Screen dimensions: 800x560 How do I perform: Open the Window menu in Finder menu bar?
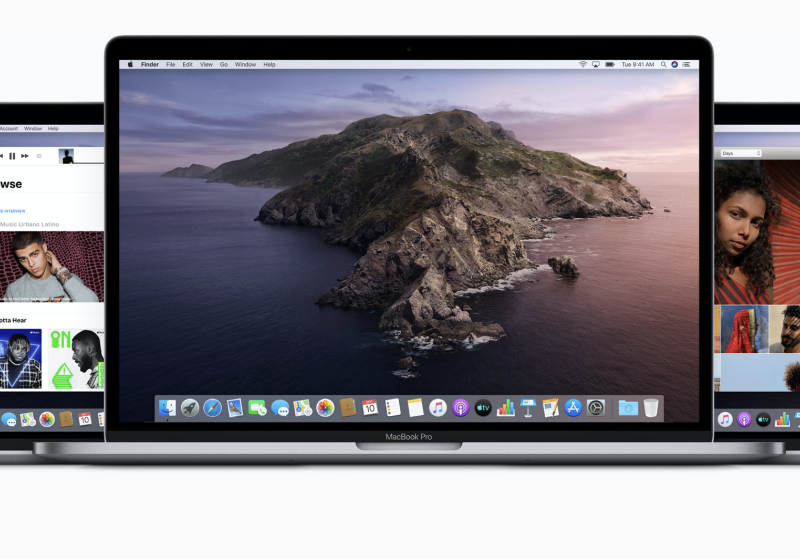coord(245,65)
